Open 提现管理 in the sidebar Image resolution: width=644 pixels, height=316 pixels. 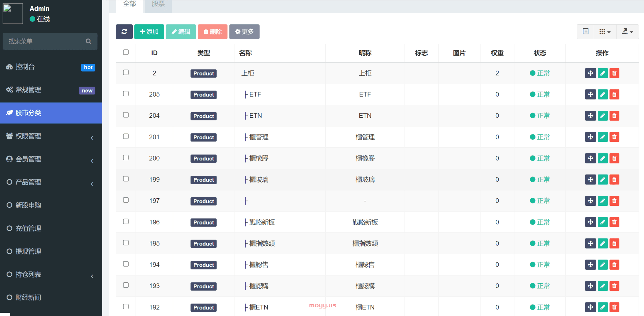coord(51,251)
